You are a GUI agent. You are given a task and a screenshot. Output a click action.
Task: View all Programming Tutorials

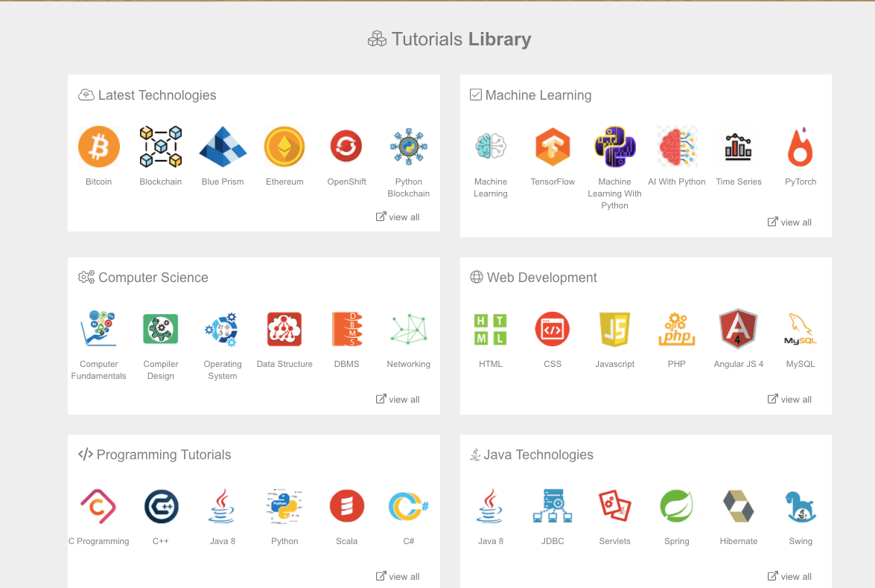pyautogui.click(x=398, y=576)
